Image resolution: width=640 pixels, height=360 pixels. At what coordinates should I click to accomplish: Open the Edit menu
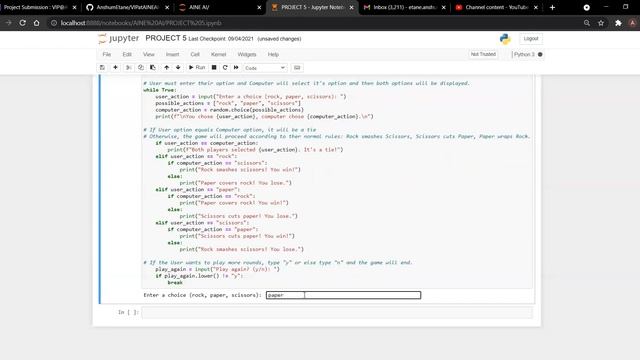[127, 54]
